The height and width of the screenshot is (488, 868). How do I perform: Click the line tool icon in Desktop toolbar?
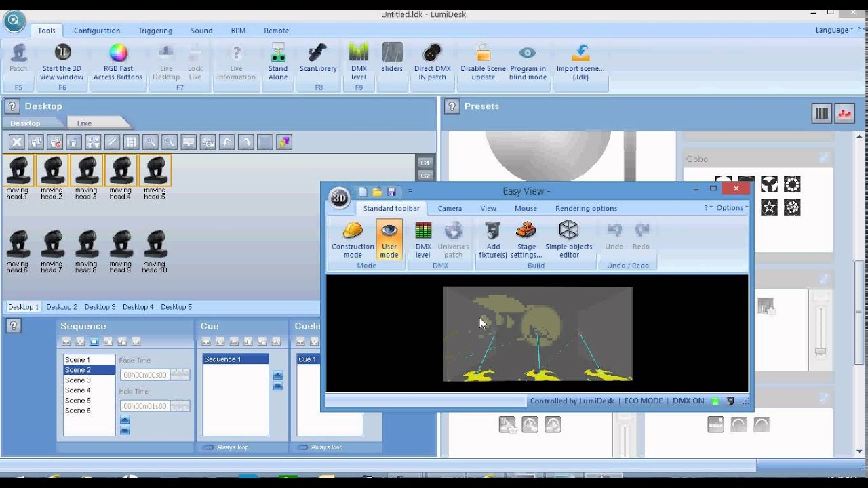112,142
